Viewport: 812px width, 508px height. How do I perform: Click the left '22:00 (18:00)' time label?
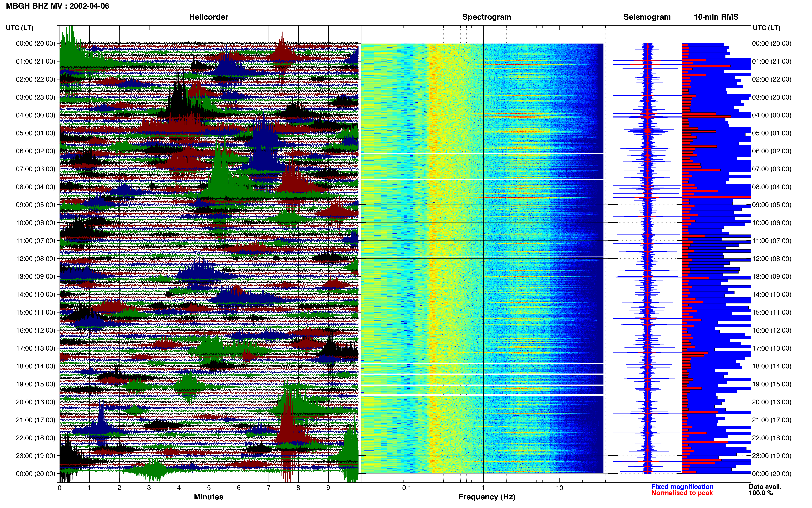pos(36,438)
